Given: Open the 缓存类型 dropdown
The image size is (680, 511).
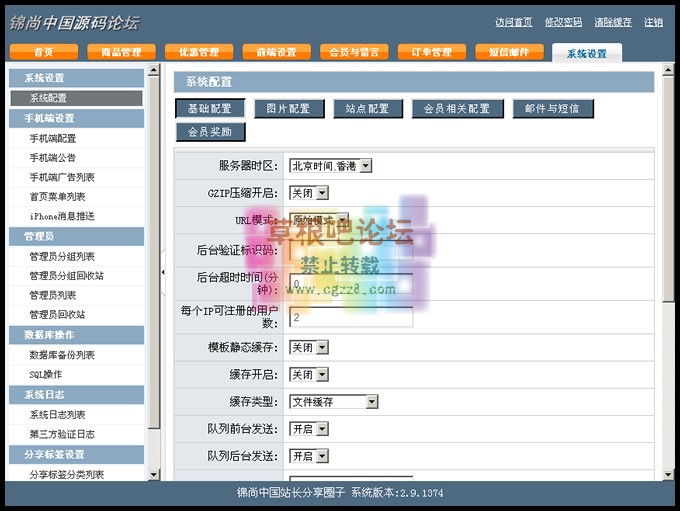Looking at the screenshot, I should click(x=333, y=402).
